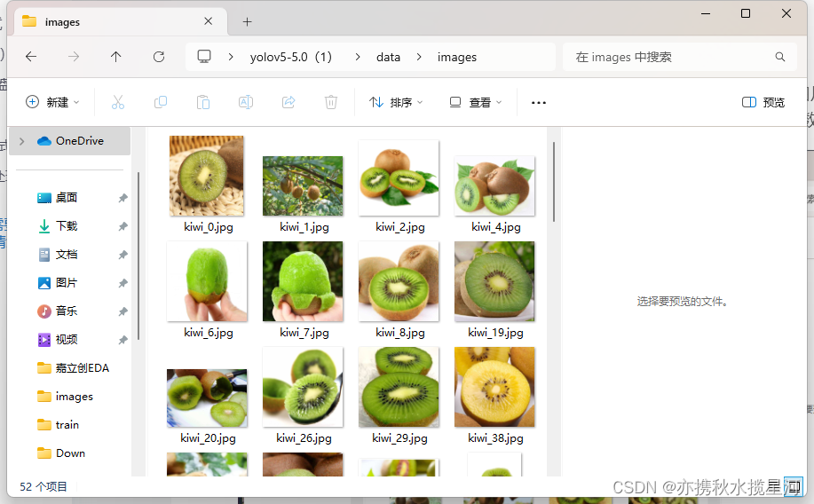This screenshot has width=814, height=504.
Task: Expand chevron after yolov5-5.0 (1)
Action: click(358, 57)
